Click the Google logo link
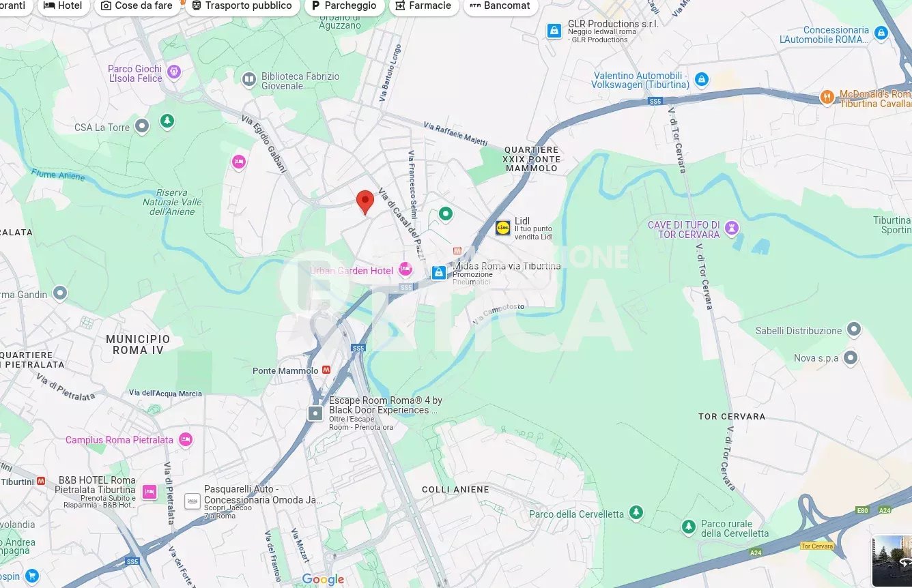This screenshot has width=912, height=588. [x=324, y=580]
